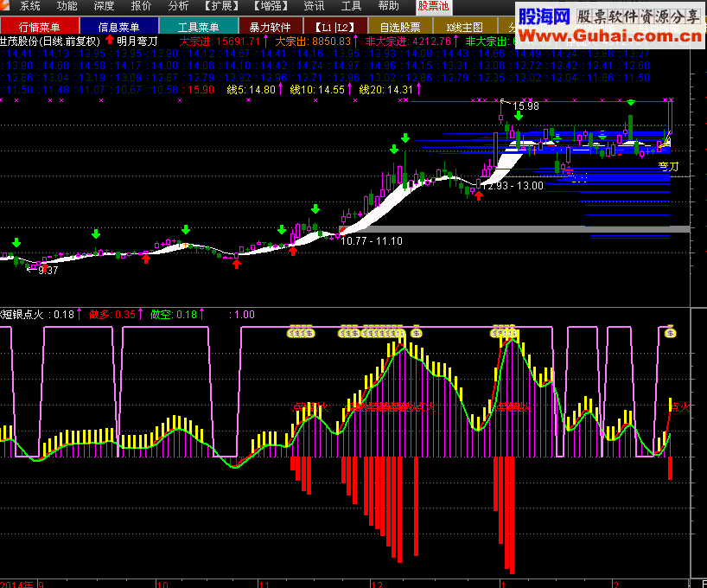Click the 12.93 - 13.00 gap label
The height and width of the screenshot is (588, 707).
[x=513, y=186]
